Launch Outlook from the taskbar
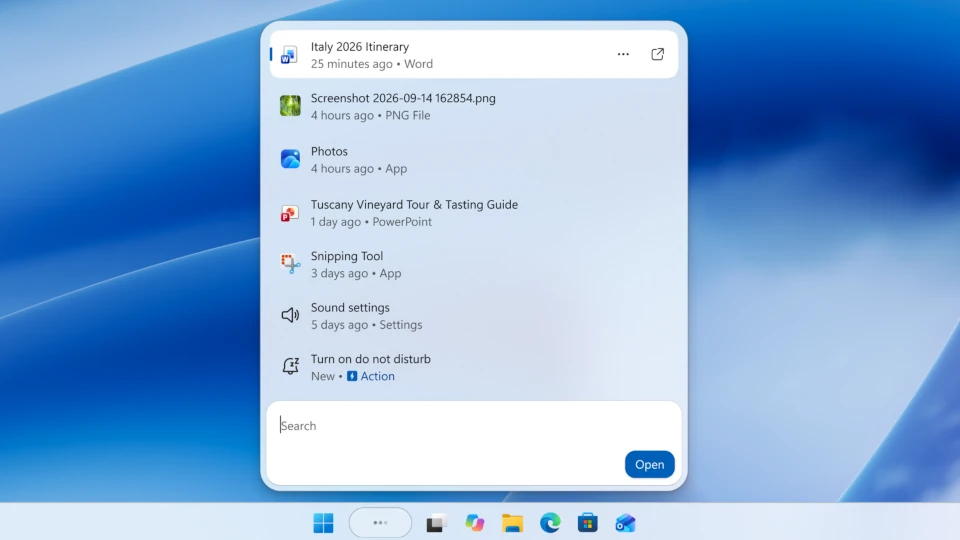 [x=625, y=523]
